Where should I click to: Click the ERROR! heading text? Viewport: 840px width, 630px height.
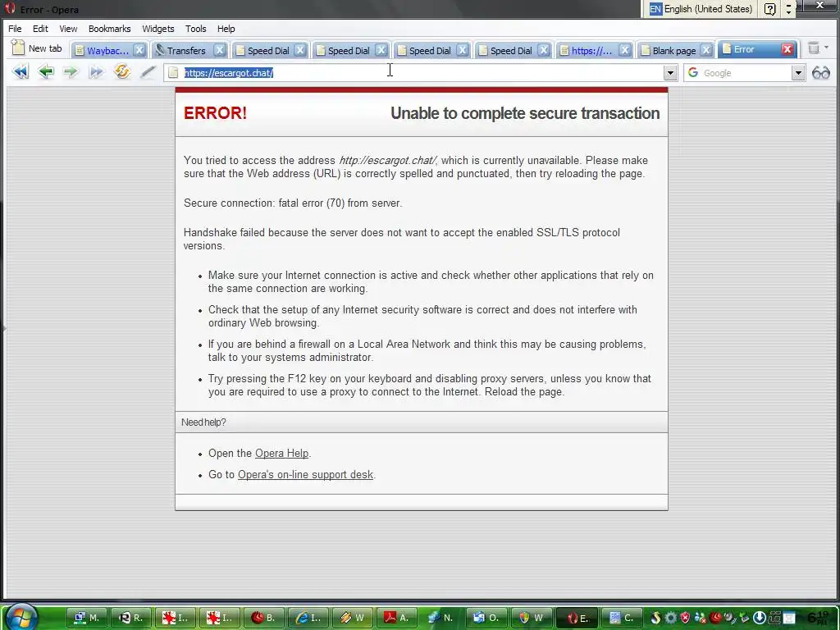(x=216, y=113)
